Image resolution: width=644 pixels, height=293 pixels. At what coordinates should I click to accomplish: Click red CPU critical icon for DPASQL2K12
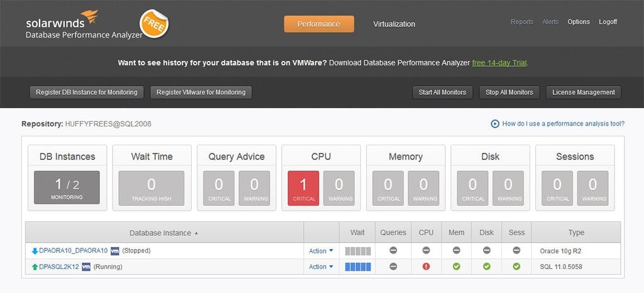(426, 267)
